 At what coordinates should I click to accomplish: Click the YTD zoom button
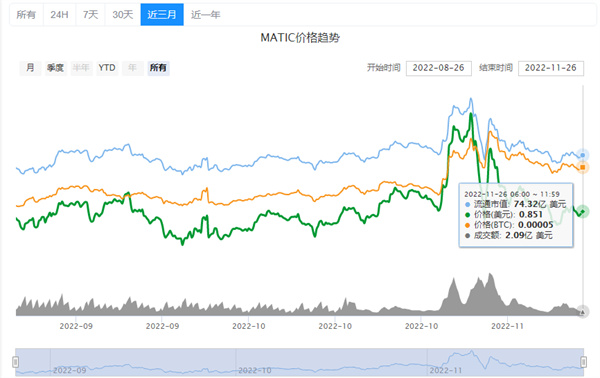[x=107, y=68]
